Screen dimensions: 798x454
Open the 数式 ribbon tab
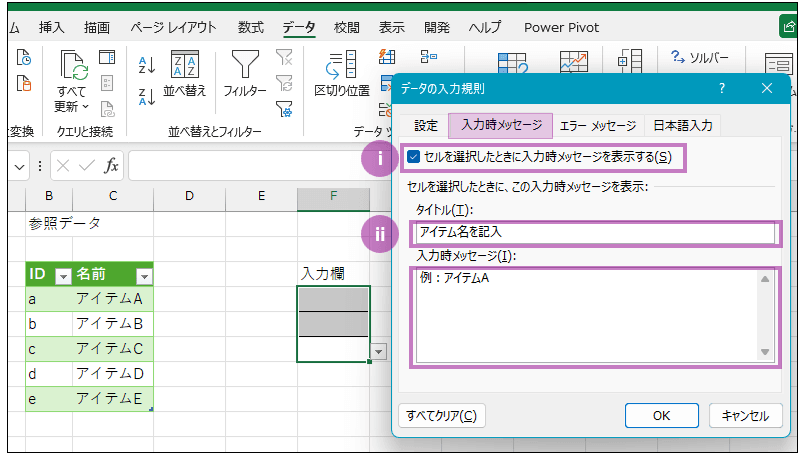click(x=251, y=27)
